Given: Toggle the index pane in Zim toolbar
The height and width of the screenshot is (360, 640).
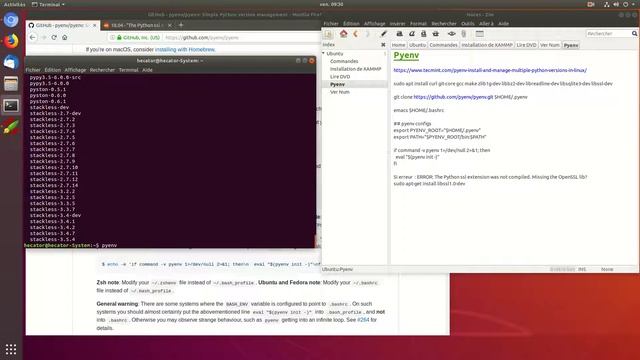Looking at the screenshot, I should coord(328,34).
